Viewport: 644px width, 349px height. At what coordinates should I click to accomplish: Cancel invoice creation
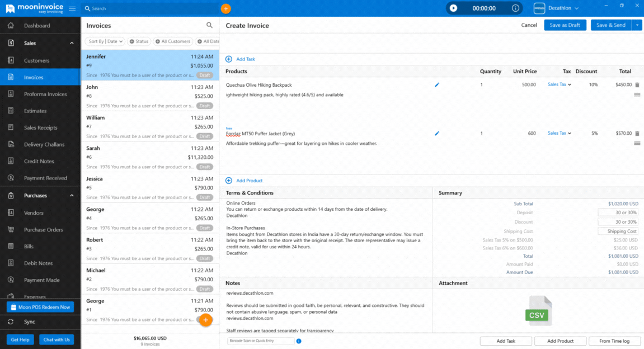(529, 25)
